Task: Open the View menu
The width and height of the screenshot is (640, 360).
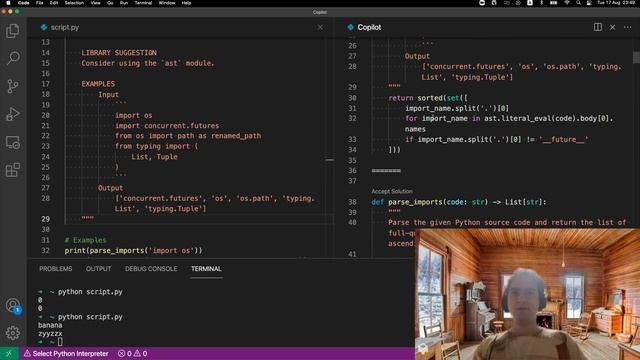Action: [96, 3]
